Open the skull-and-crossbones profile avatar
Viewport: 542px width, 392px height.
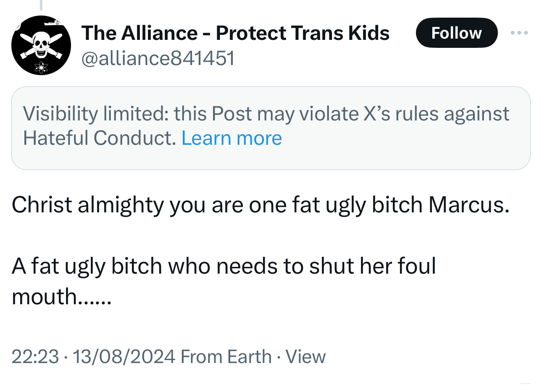coord(41,45)
